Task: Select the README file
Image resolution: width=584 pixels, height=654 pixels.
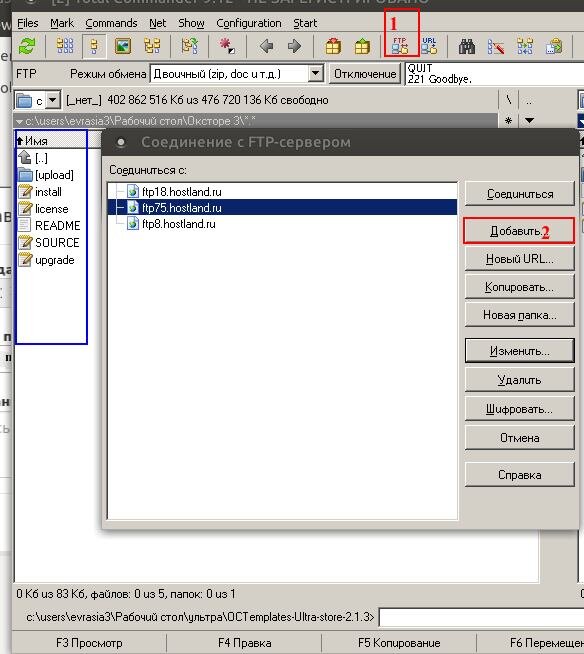Action: [x=49, y=226]
